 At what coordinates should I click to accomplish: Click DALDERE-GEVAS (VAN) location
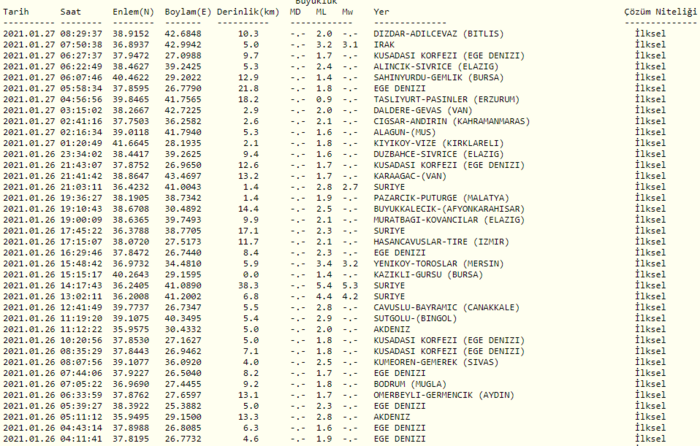(423, 110)
